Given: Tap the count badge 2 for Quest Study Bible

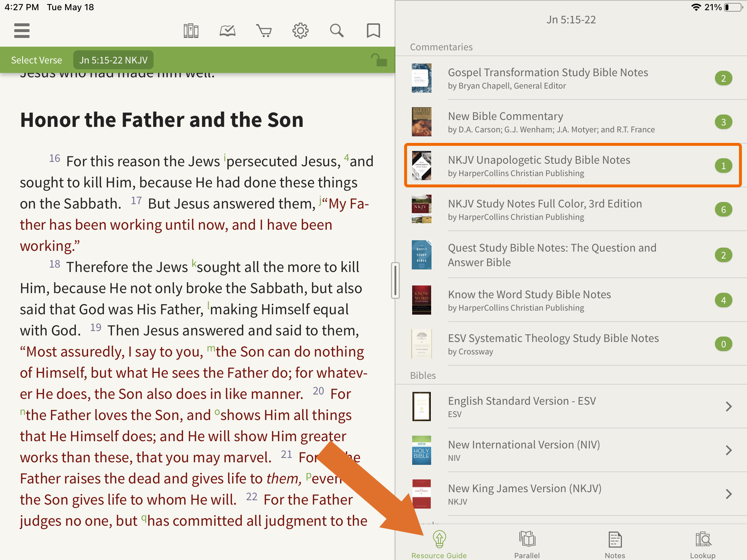Looking at the screenshot, I should (x=723, y=255).
